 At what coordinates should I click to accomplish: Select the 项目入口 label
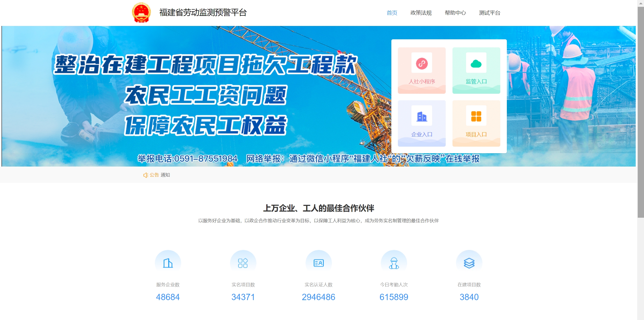[476, 134]
